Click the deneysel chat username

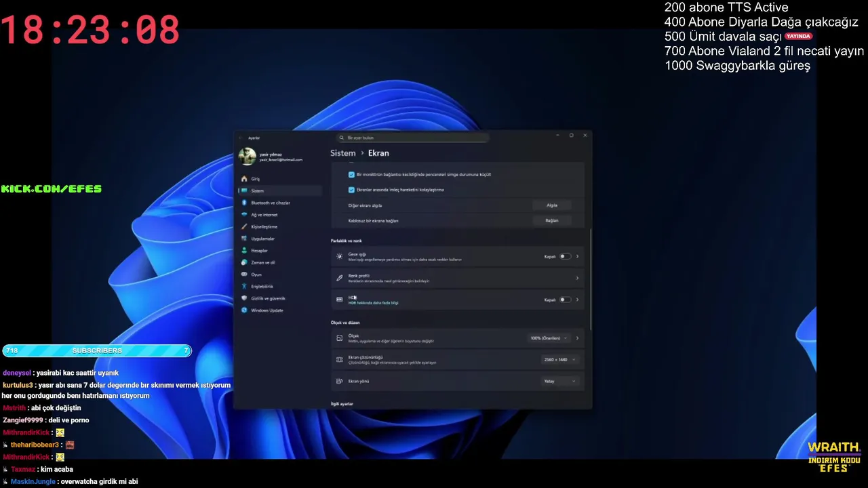[17, 373]
